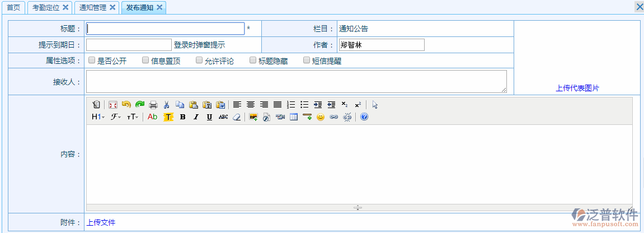The image size is (644, 233).
Task: Click the cut scissors icon
Action: click(166, 105)
